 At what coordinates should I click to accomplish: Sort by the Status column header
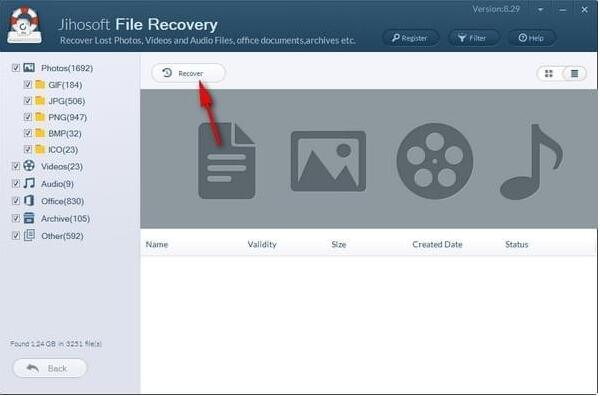click(516, 244)
